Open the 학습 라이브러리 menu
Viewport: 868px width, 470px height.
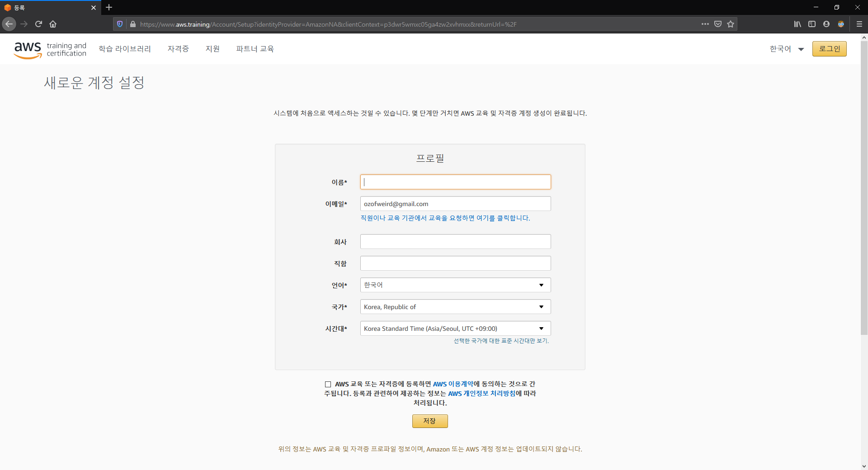tap(125, 49)
